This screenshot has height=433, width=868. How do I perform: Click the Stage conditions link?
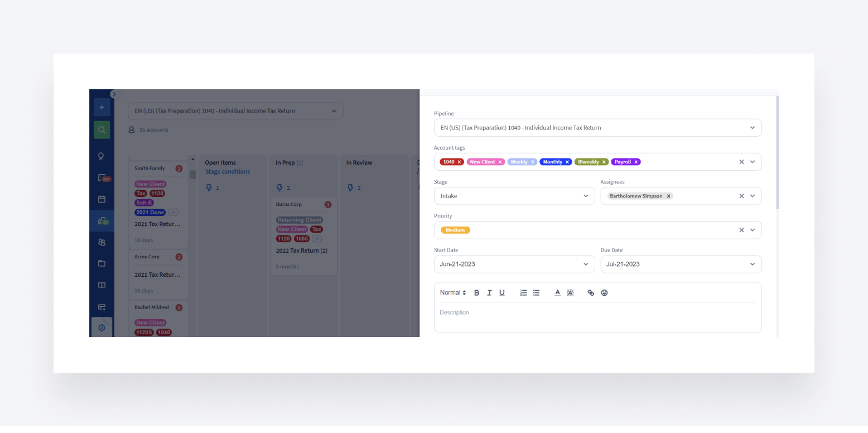click(228, 172)
